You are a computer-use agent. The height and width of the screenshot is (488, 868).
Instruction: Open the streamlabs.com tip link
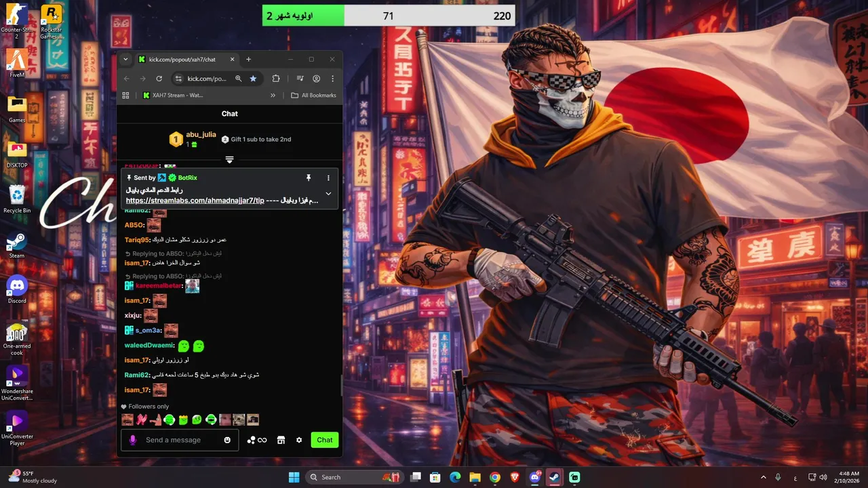tap(195, 201)
